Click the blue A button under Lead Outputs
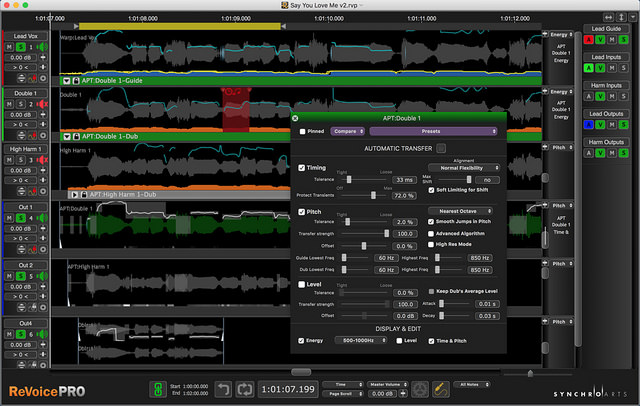This screenshot has width=640, height=406. (588, 125)
